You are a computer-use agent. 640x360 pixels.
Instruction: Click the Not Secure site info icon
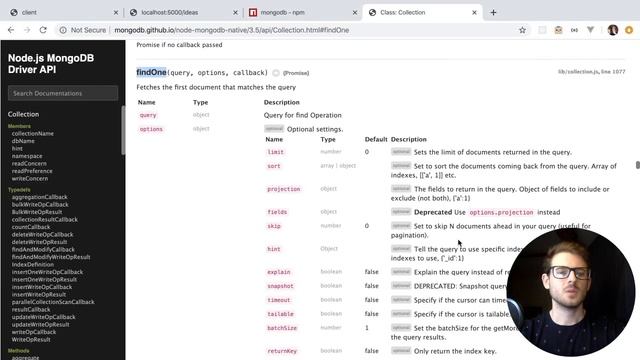click(x=63, y=30)
